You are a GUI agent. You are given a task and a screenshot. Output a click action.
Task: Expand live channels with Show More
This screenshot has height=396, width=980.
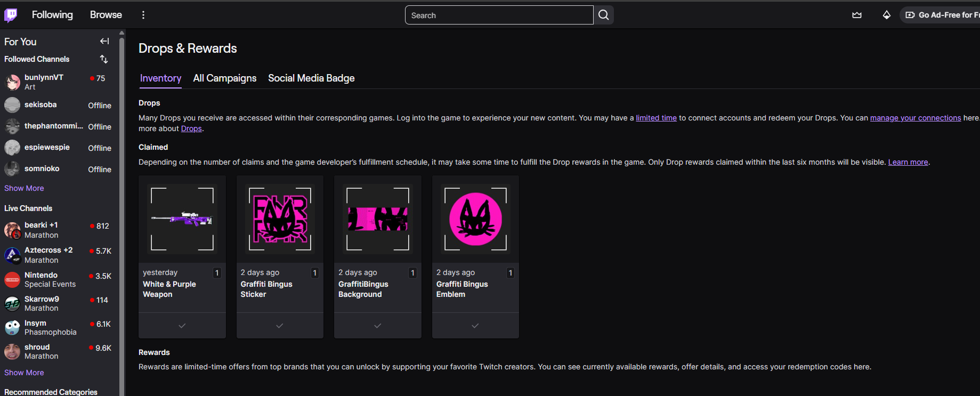pyautogui.click(x=24, y=373)
